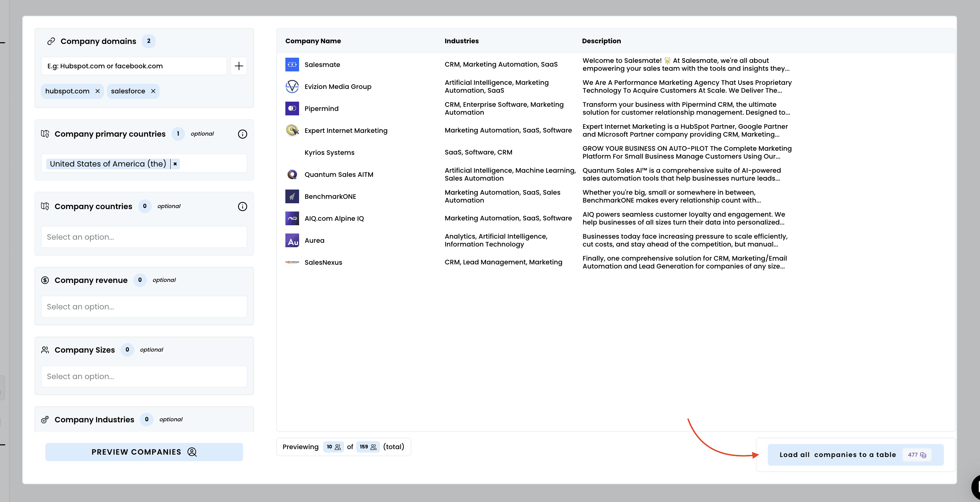
Task: Open the Company countries select dropdown
Action: coord(144,237)
